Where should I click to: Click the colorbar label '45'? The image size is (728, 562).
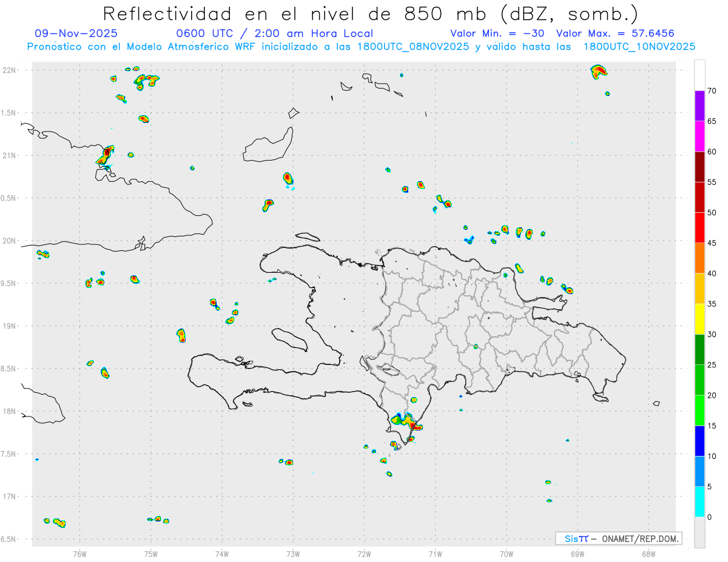(712, 243)
